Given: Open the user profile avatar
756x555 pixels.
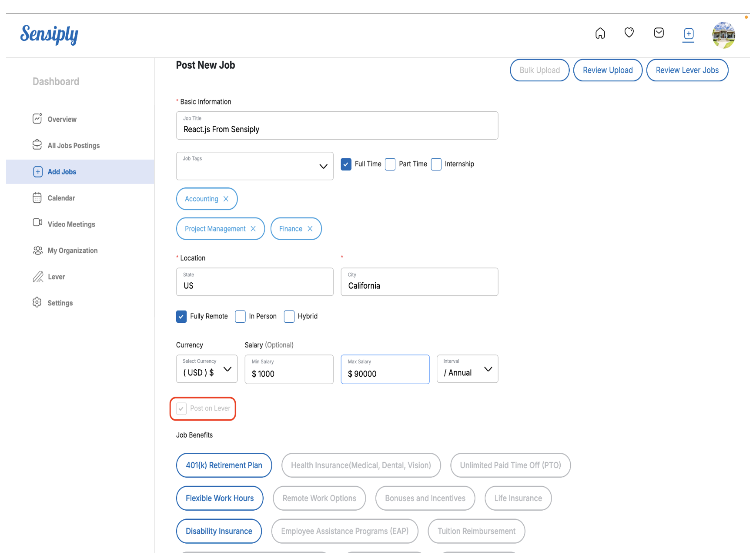Looking at the screenshot, I should click(723, 35).
